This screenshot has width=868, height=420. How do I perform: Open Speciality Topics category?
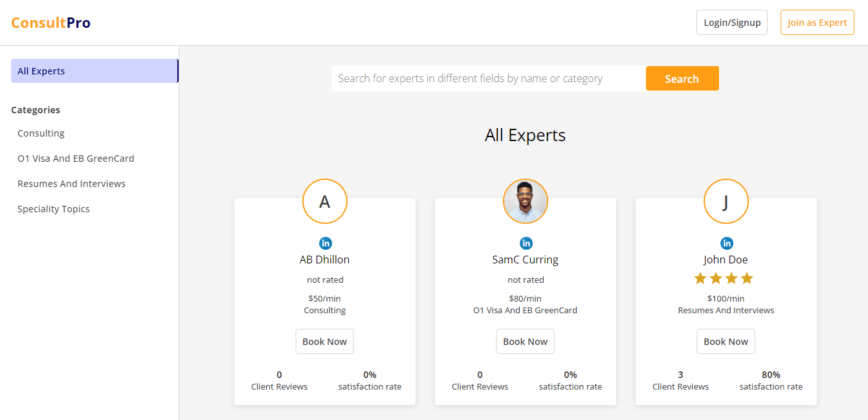[54, 209]
